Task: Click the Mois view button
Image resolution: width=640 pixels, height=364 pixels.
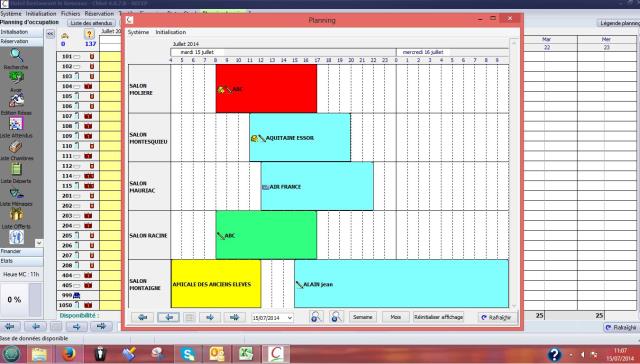Action: coord(396,317)
